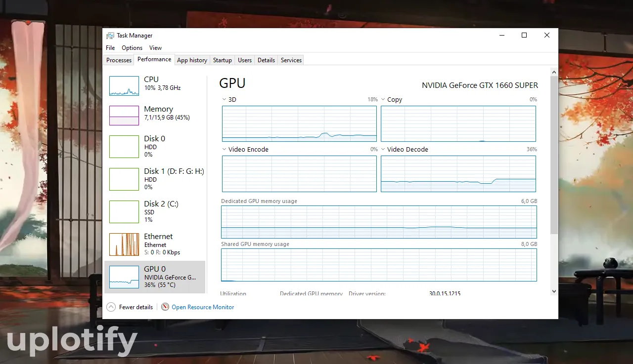Click the Disk 1 (D: F: G: H:) label

click(174, 171)
